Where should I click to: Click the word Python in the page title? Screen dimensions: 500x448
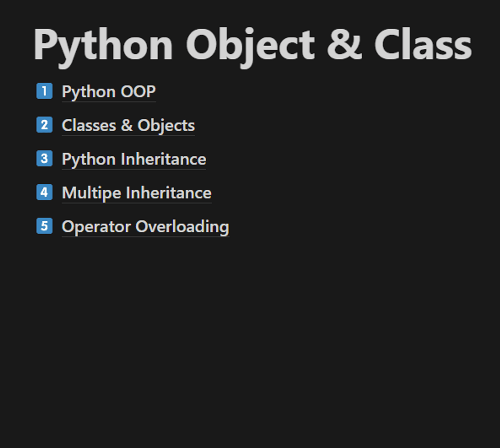click(103, 45)
